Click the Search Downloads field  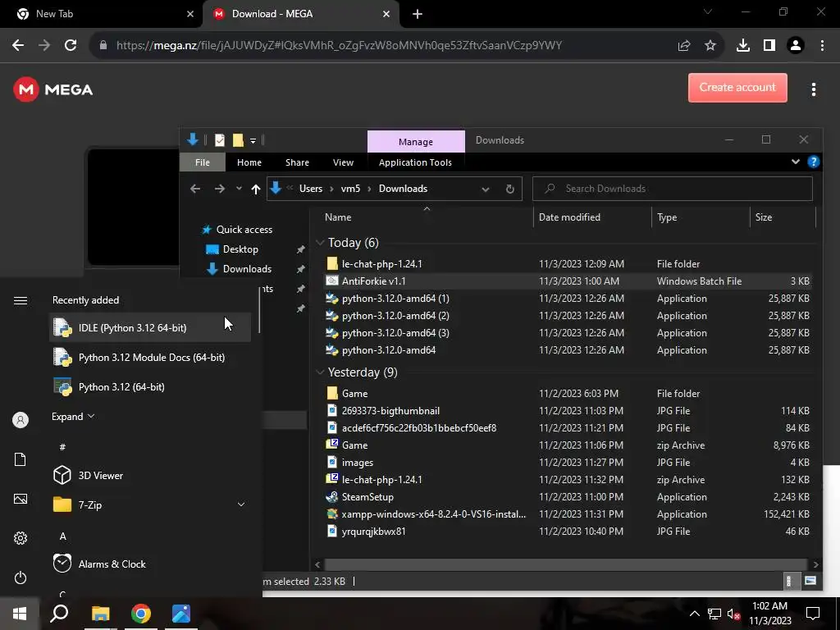click(673, 189)
